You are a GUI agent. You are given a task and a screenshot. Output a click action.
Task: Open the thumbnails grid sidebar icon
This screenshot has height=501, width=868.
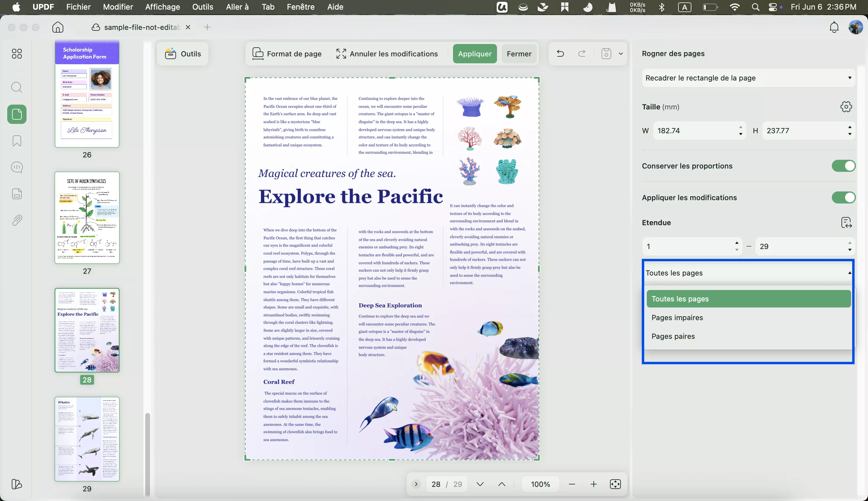pos(17,54)
